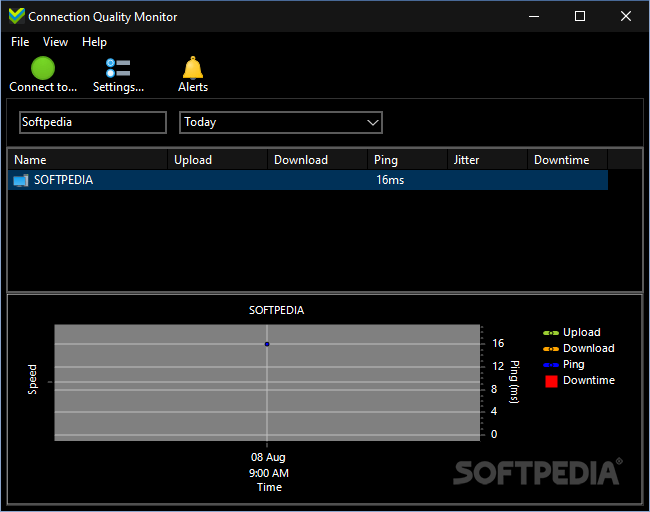Minimize the Connection Quality Monitor window

534,17
